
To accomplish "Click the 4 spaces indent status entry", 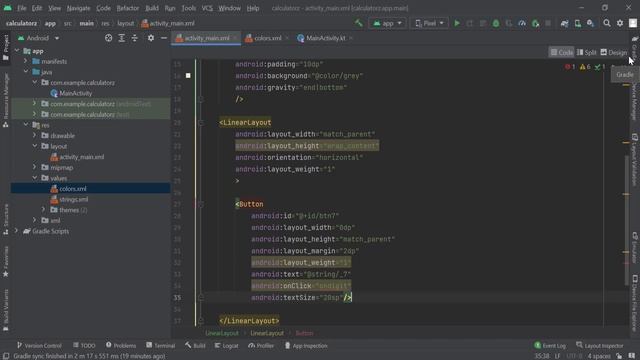I will pyautogui.click(x=599, y=356).
